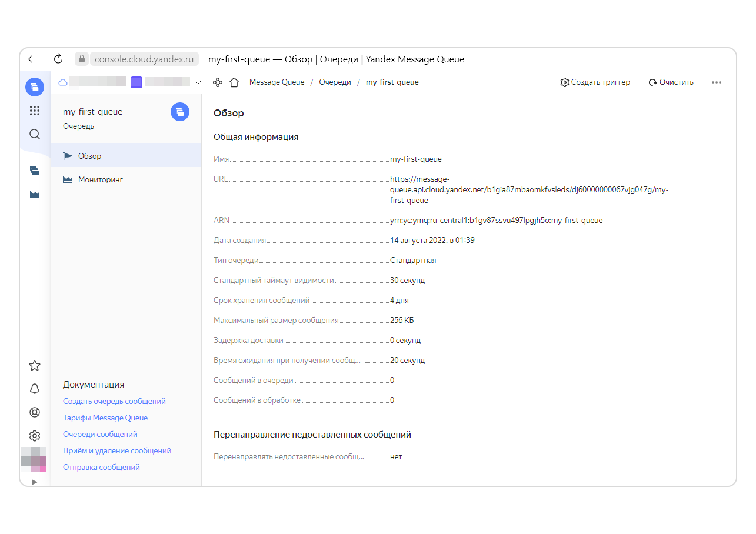756x534 pixels.
Task: Click the 30 секунд visibility timeout value
Action: 407,281
